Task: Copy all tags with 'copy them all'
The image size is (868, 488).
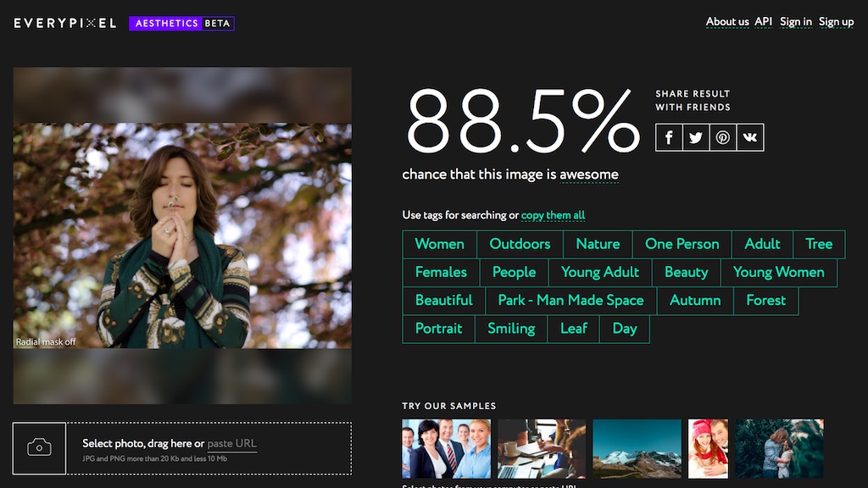Action: click(553, 215)
